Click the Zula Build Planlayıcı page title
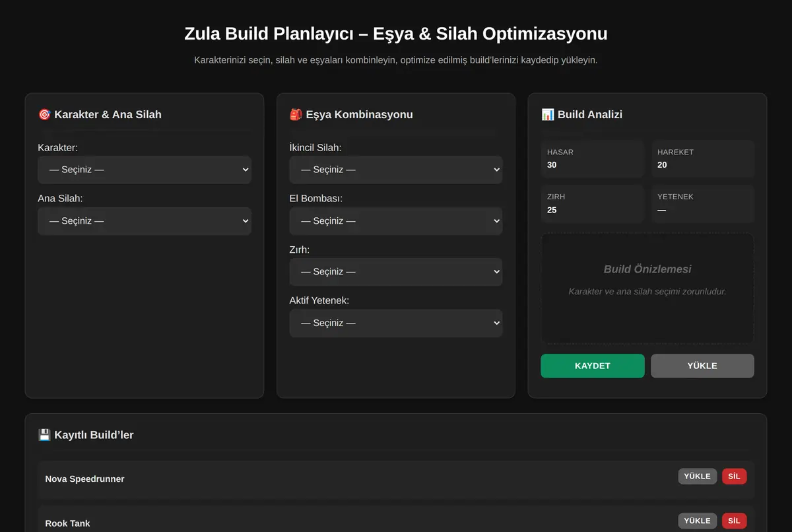 396,34
